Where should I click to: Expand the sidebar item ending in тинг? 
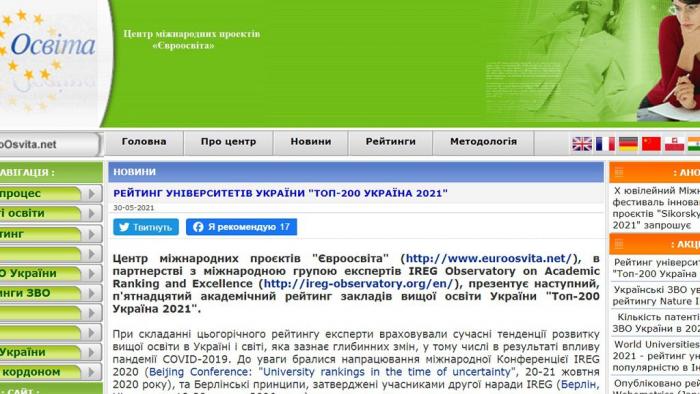pyautogui.click(x=51, y=234)
